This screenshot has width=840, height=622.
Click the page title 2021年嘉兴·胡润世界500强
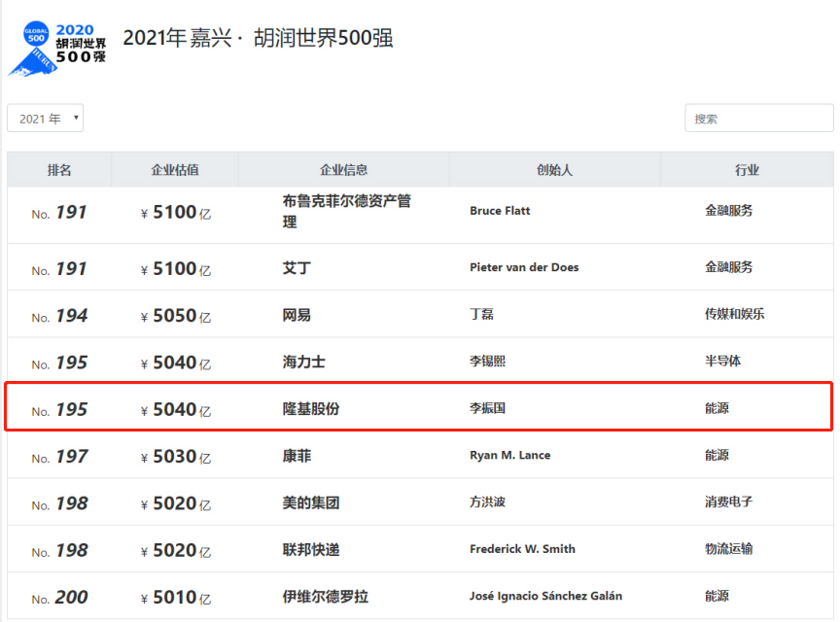[x=258, y=39]
